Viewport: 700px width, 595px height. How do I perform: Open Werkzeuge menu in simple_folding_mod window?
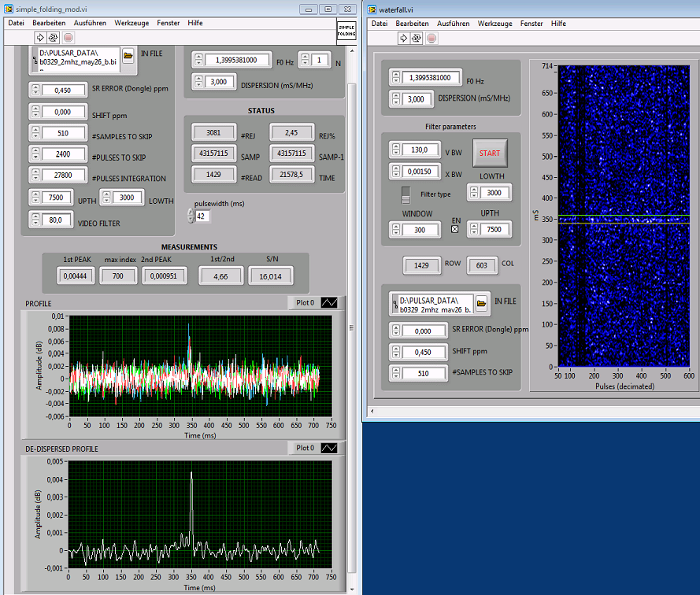132,23
